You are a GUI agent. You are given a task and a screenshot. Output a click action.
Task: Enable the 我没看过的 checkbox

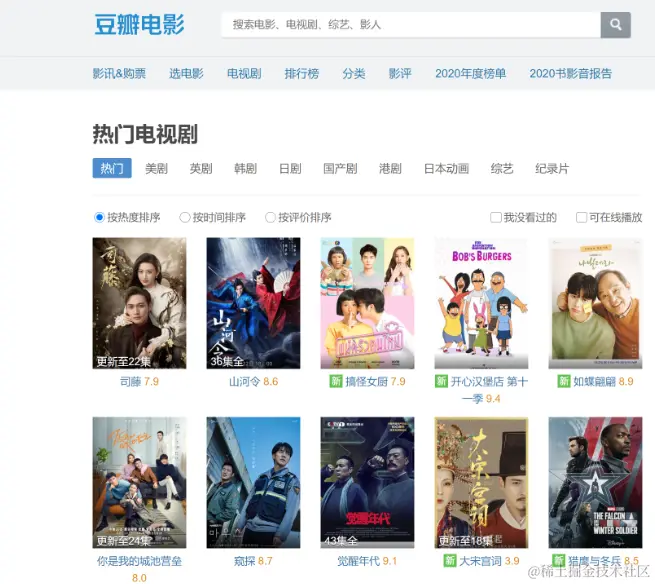tap(496, 217)
